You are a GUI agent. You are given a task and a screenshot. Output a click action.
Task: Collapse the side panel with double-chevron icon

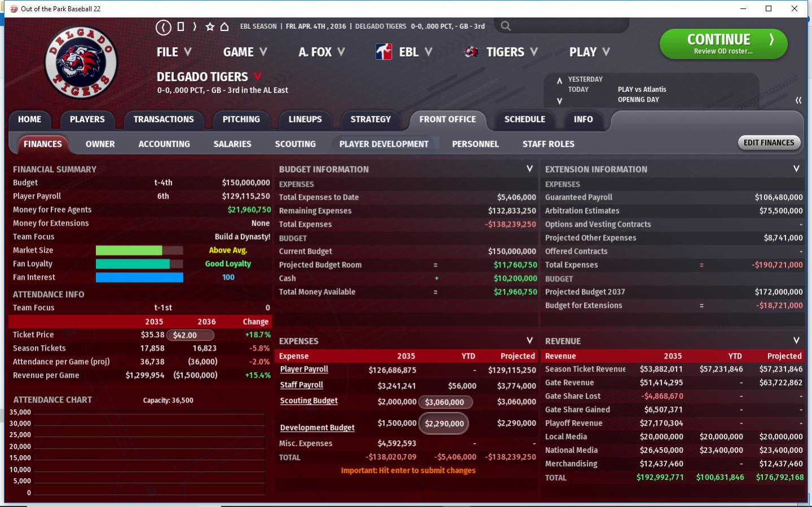tap(798, 100)
